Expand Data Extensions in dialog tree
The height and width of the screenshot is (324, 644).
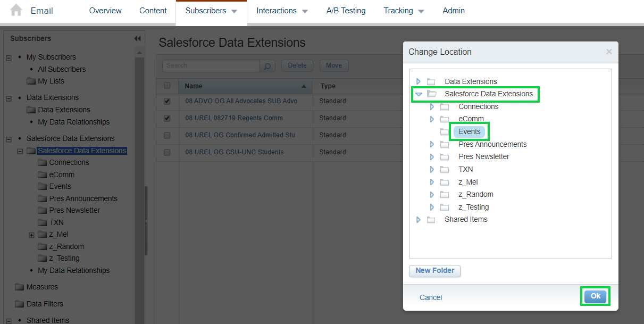tap(418, 81)
